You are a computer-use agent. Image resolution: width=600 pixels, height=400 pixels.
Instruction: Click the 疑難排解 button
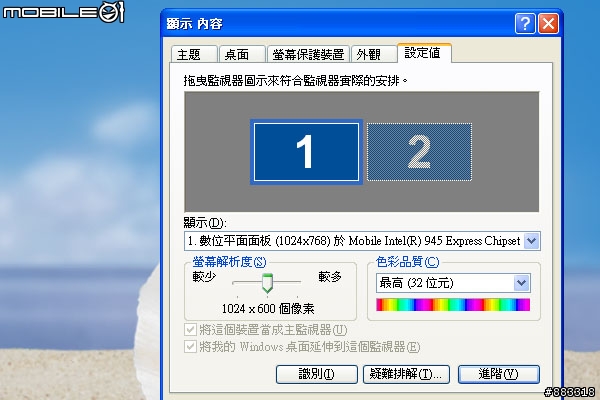(406, 374)
